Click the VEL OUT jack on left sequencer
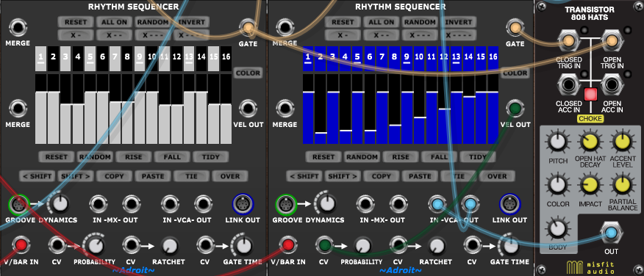This screenshot has height=276, width=644. coord(248,109)
